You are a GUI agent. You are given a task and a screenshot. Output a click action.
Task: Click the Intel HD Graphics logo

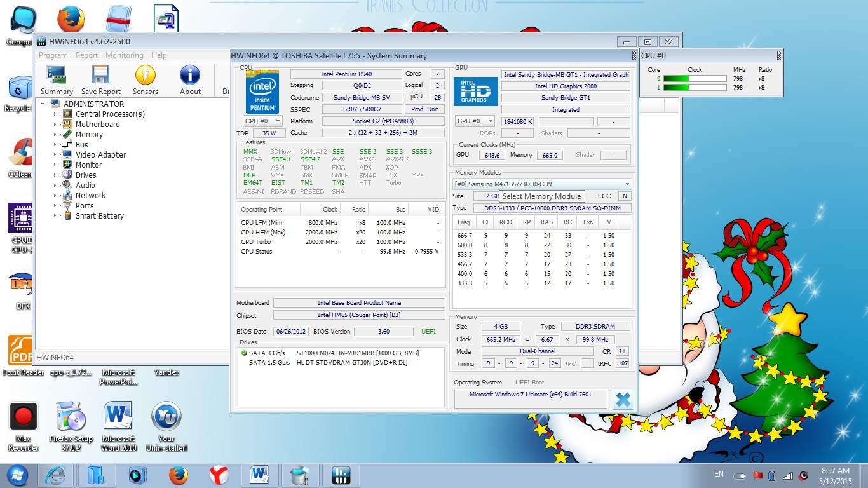(x=475, y=91)
